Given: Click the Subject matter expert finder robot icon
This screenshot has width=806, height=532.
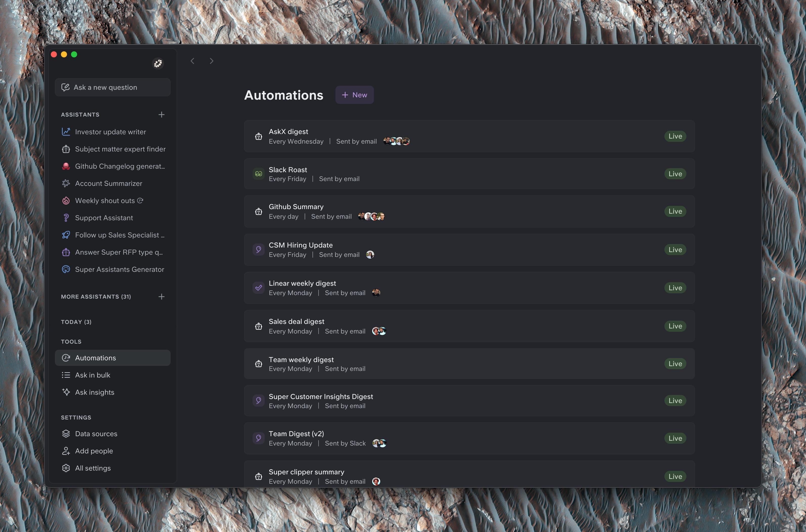Looking at the screenshot, I should pos(66,149).
